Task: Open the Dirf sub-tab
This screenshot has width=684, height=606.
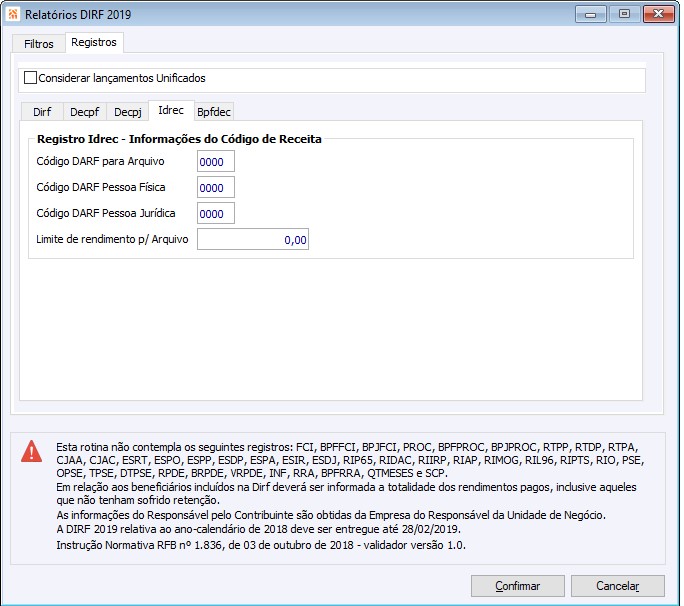Action: (x=42, y=112)
